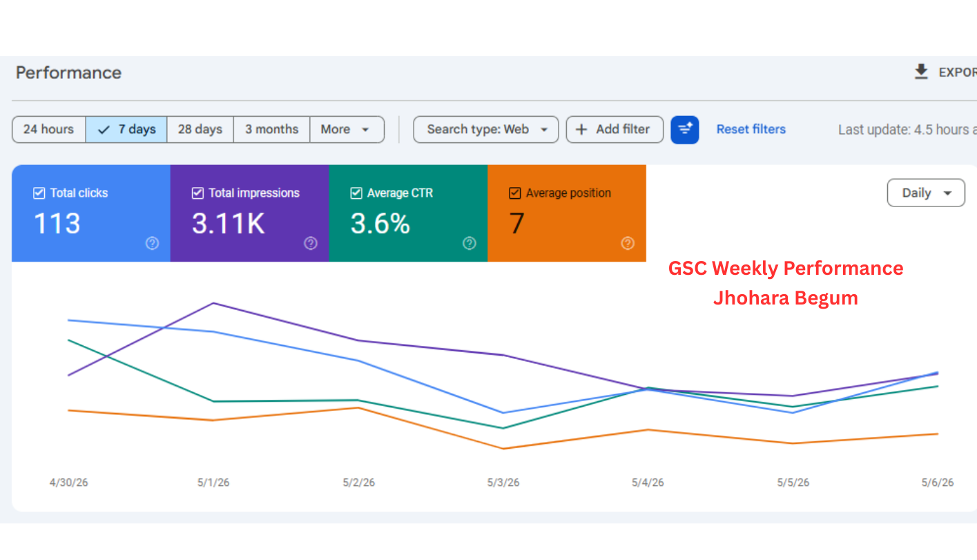
Task: Open help icon on Average position card
Action: (x=628, y=243)
